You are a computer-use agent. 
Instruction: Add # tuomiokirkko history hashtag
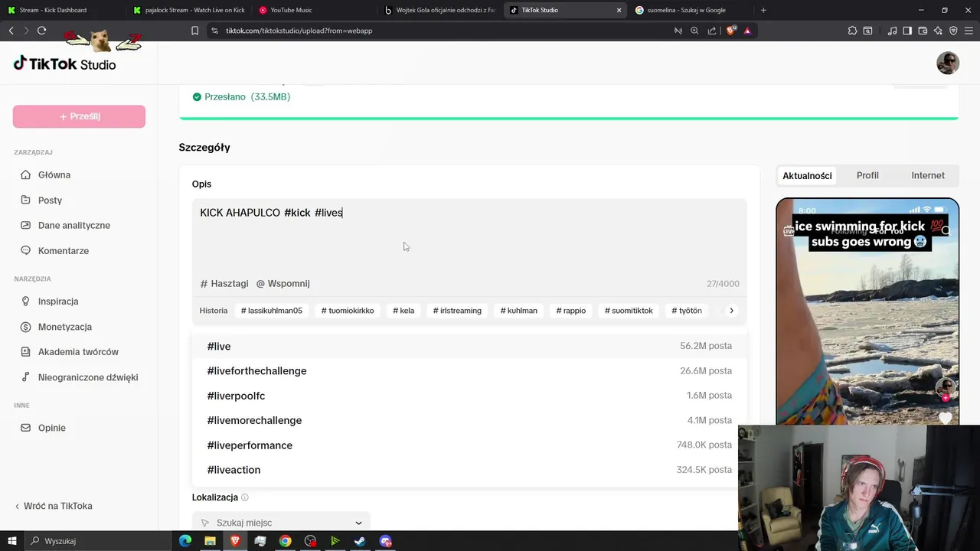coord(348,311)
